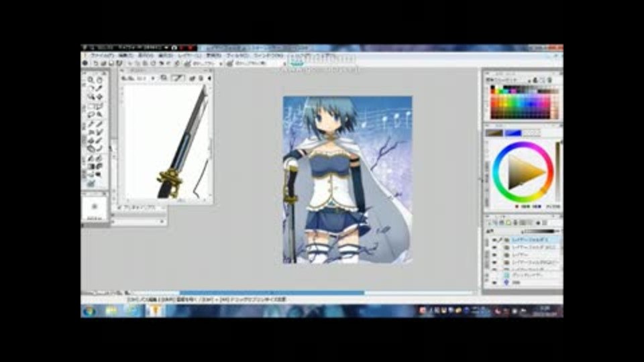This screenshot has height=362, width=644.
Task: Click the highlighted pen icon in sword sub-window toolbar
Action: [178, 78]
